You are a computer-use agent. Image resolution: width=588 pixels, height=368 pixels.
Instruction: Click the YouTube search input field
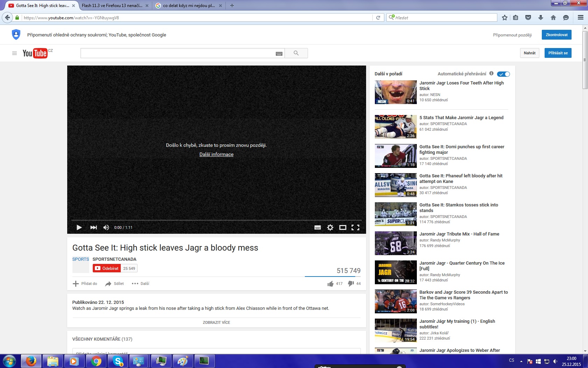[x=178, y=53]
